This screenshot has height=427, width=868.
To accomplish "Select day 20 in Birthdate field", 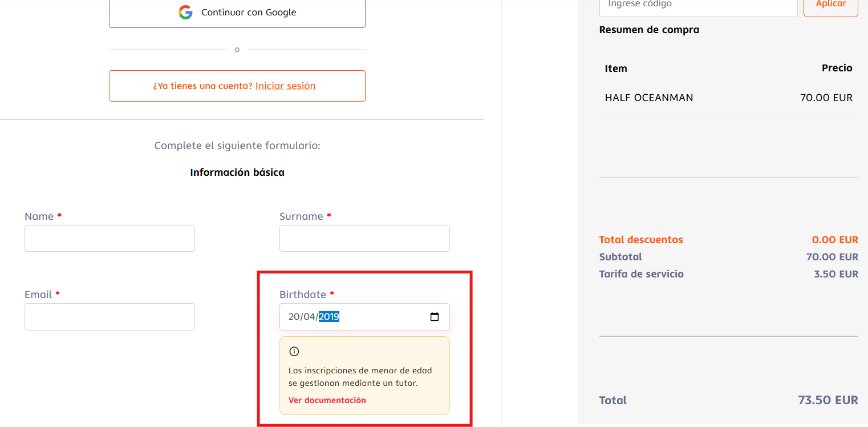I will coord(294,317).
